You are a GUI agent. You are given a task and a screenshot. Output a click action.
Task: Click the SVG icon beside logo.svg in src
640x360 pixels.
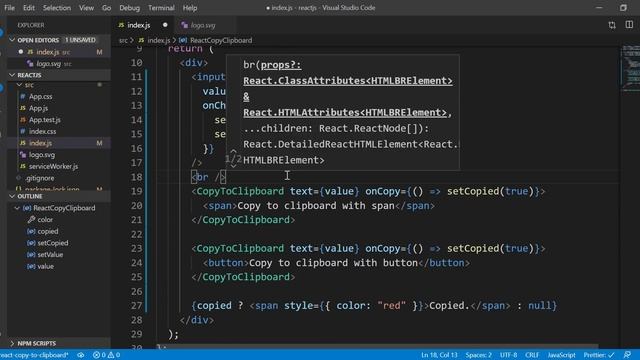coord(22,155)
